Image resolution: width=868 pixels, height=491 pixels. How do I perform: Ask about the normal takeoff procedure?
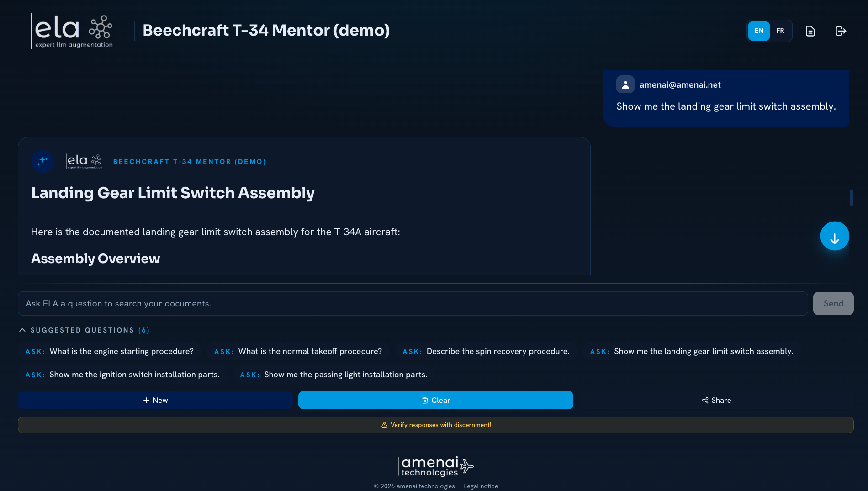point(298,351)
